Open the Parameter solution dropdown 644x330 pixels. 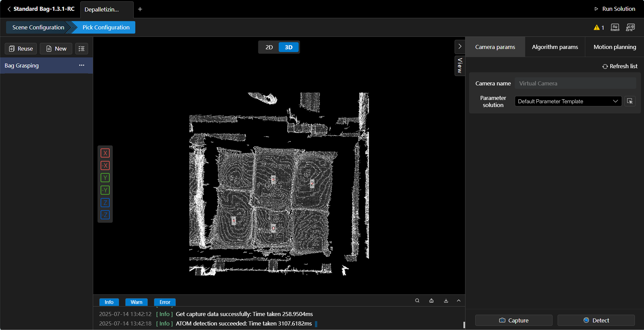tap(568, 101)
